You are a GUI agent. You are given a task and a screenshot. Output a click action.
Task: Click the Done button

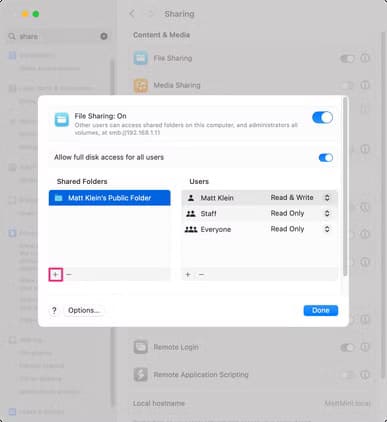pyautogui.click(x=321, y=310)
